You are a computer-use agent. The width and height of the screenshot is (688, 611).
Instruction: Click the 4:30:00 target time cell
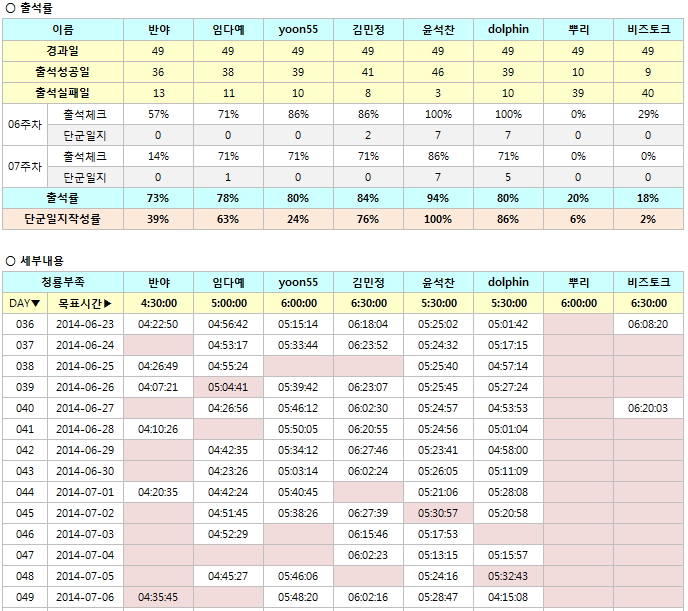point(158,303)
